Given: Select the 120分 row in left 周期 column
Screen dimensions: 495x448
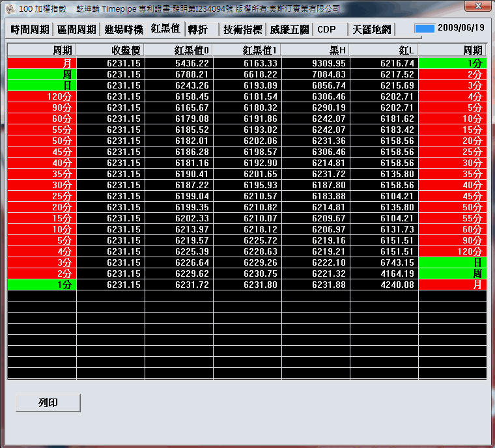Looking at the screenshot, I should (x=42, y=96).
